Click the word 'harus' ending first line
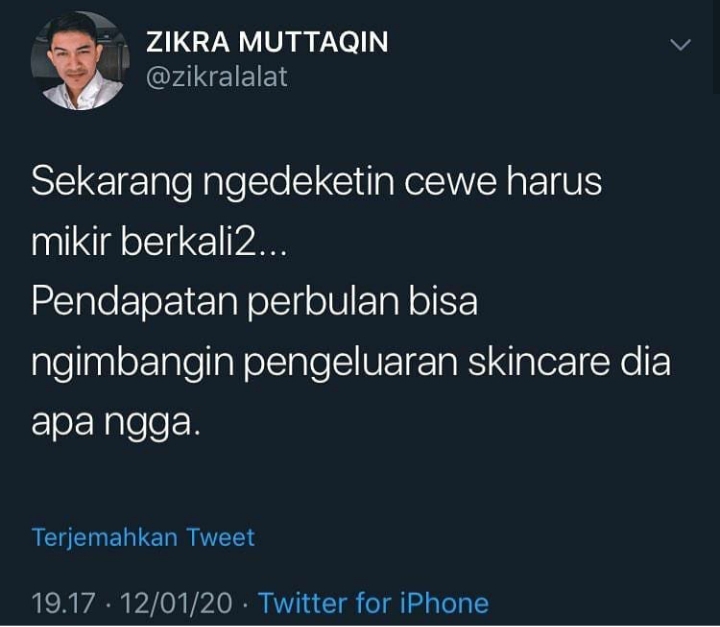This screenshot has width=720, height=627. tap(554, 181)
